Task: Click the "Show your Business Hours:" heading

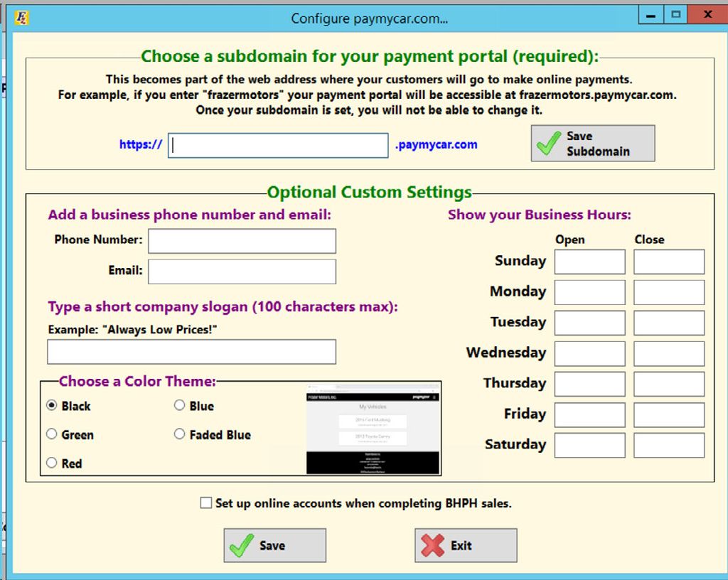Action: (540, 215)
